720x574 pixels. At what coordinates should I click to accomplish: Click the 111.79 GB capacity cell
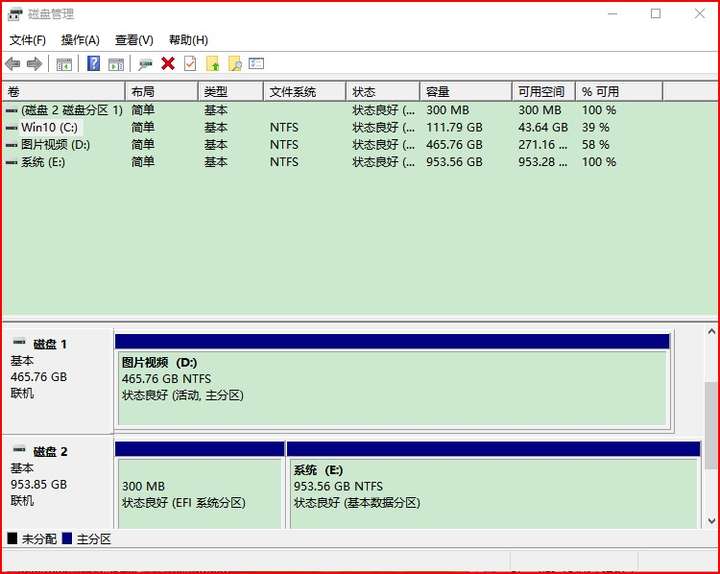point(454,128)
